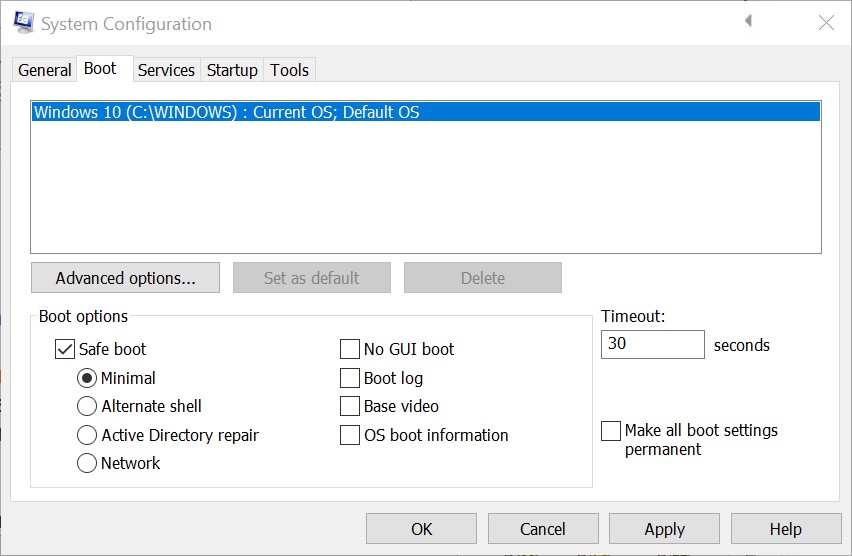Viewport: 852px width, 556px height.
Task: Close the System Configuration window
Action: pos(826,22)
